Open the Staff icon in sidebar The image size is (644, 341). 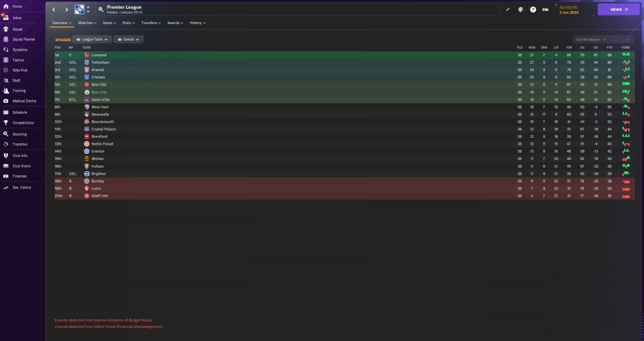(6, 80)
